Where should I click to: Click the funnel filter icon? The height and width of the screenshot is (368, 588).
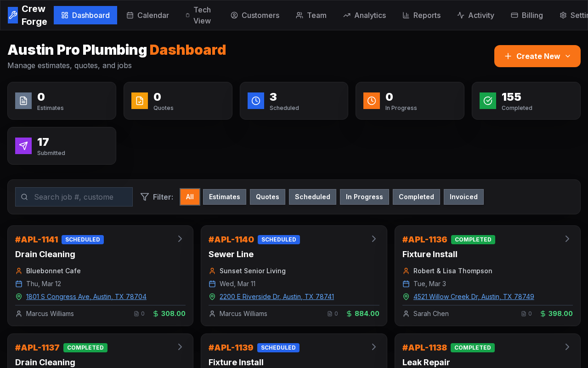(x=145, y=197)
